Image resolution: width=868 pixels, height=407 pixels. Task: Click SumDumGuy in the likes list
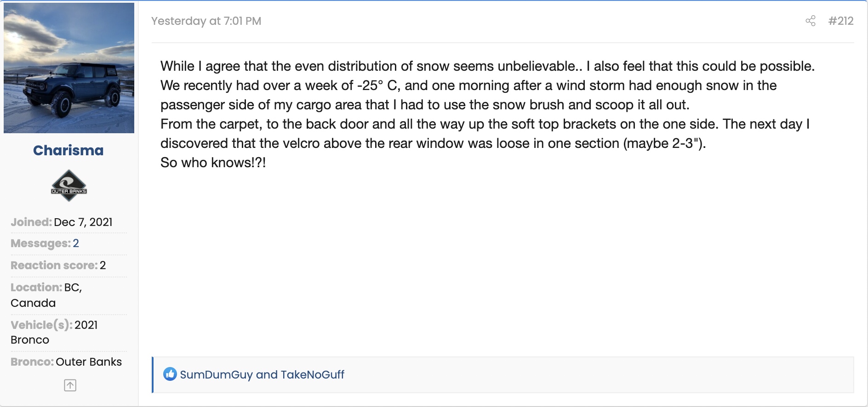[216, 375]
